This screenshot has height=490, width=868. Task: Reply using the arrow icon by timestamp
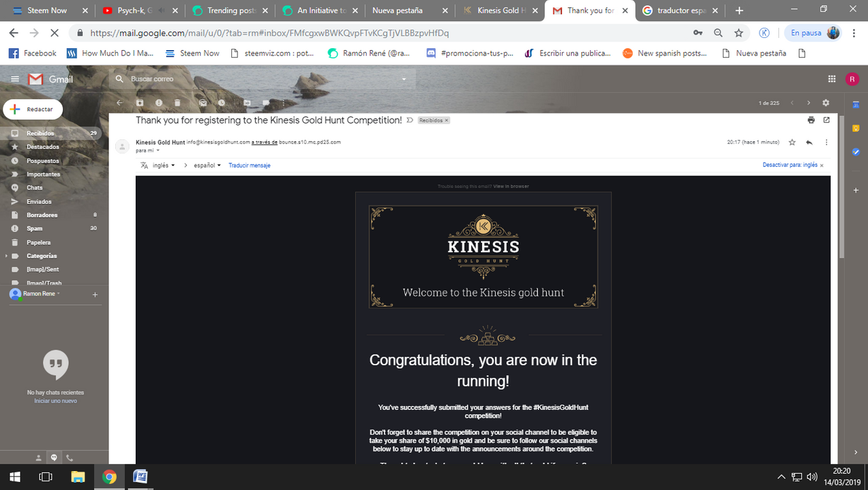(x=809, y=142)
